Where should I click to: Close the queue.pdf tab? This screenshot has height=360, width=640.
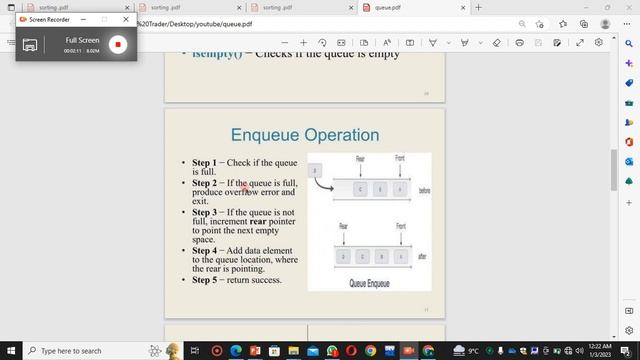pos(463,7)
